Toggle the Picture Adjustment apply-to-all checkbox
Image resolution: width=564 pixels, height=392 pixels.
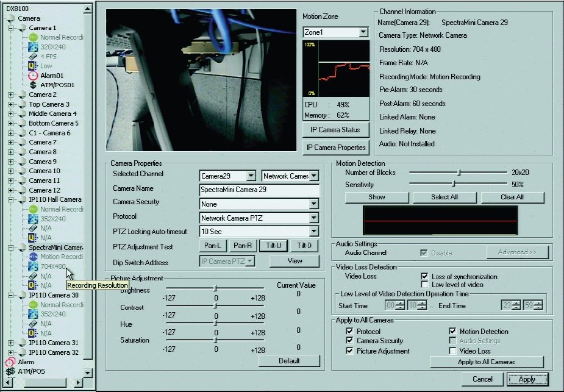[349, 351]
